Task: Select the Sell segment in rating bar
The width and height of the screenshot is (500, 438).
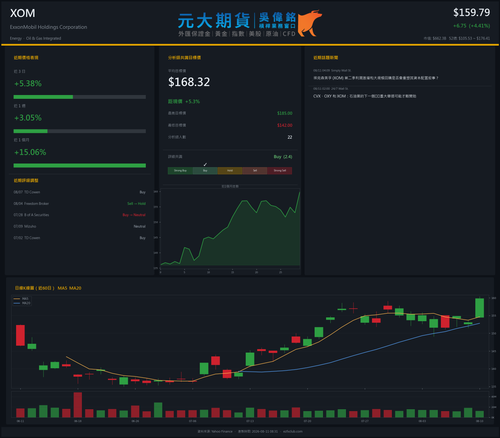Action: click(x=255, y=171)
